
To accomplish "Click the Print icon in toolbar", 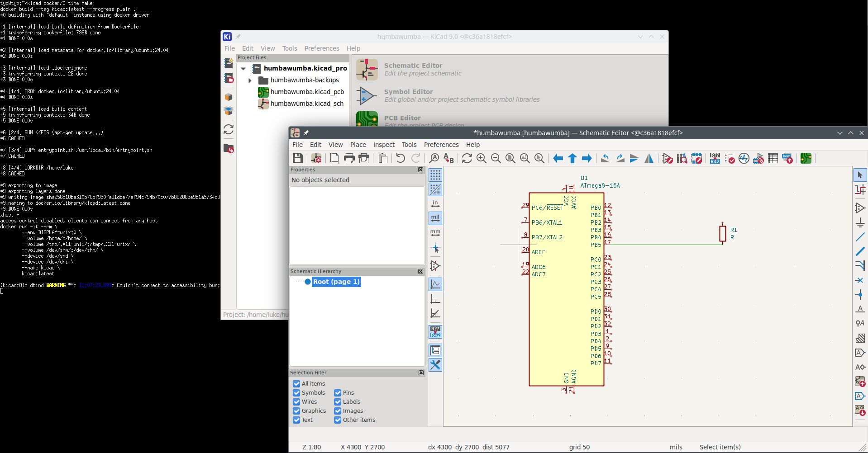I will click(349, 158).
